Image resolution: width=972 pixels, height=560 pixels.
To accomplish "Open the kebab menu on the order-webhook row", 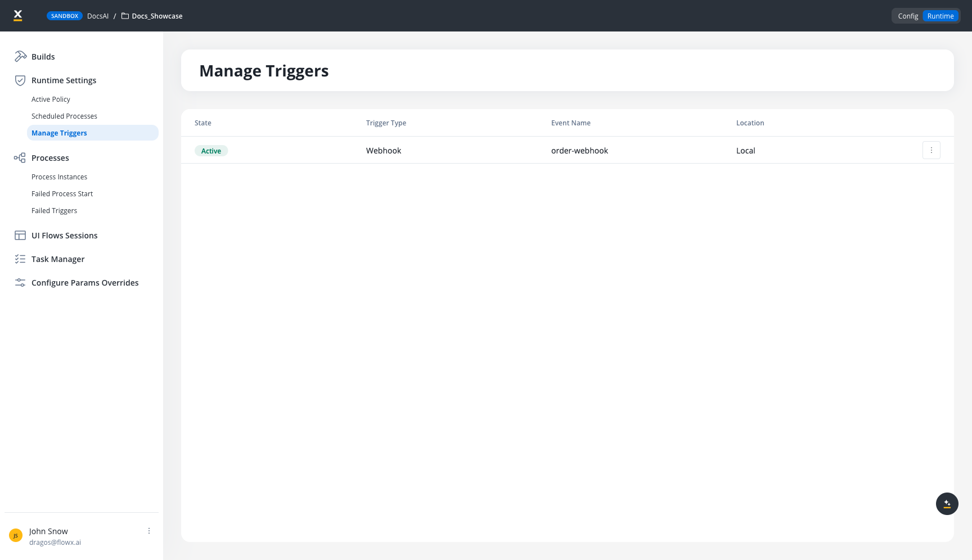I will (x=931, y=150).
